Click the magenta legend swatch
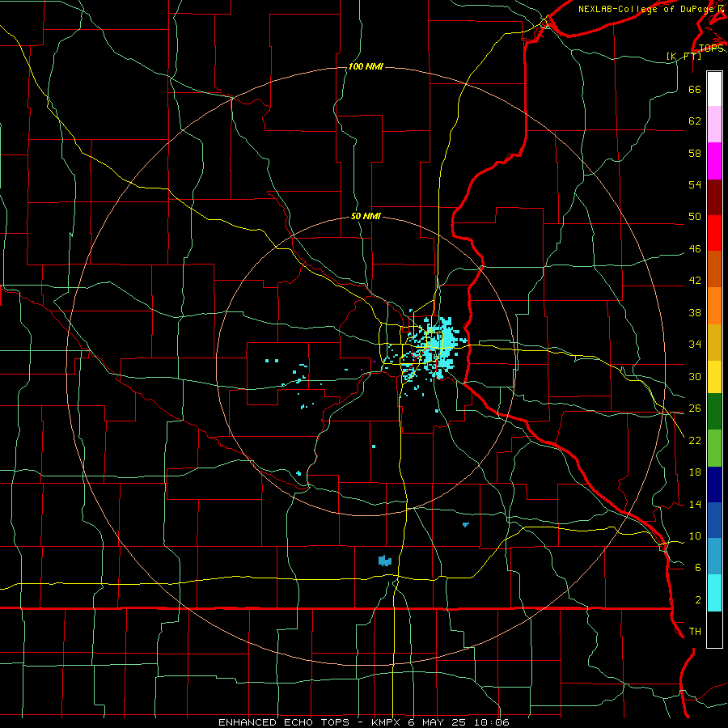This screenshot has width=728, height=728. 714,161
